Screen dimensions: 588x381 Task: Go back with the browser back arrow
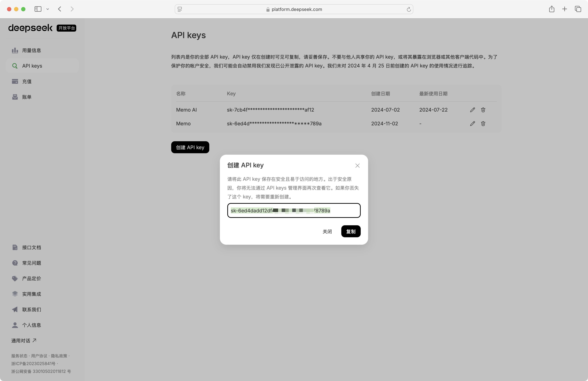click(59, 9)
